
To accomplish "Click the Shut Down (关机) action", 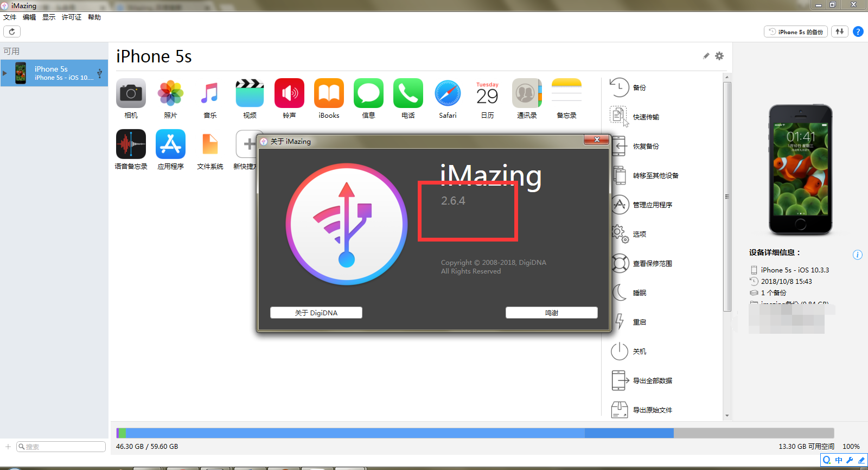I will 628,351.
